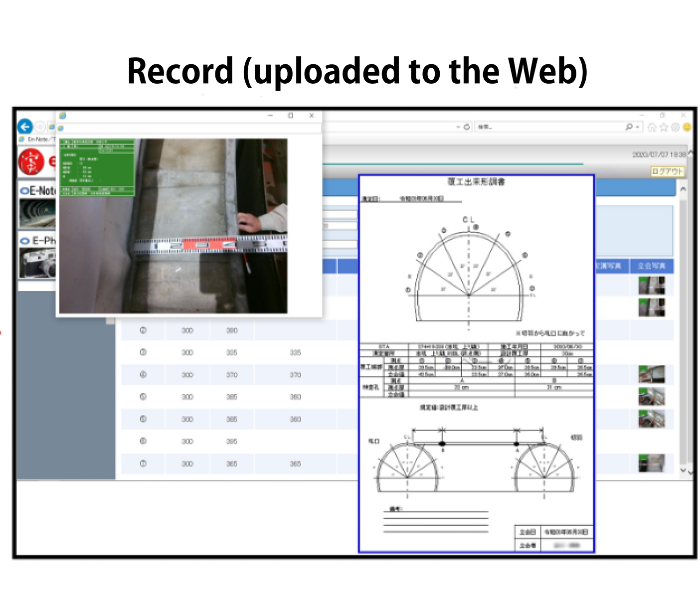
Task: Open first photo thumbnail in 立会写真 column
Action: (x=651, y=286)
